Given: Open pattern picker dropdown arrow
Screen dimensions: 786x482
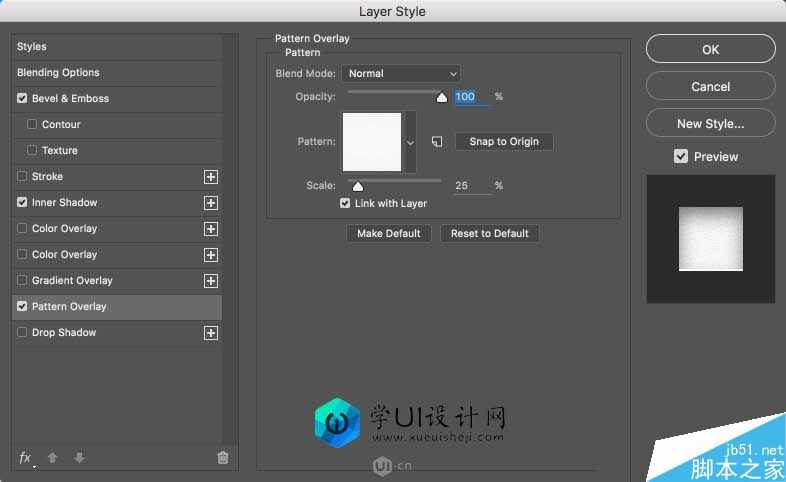Looking at the screenshot, I should pyautogui.click(x=411, y=143).
